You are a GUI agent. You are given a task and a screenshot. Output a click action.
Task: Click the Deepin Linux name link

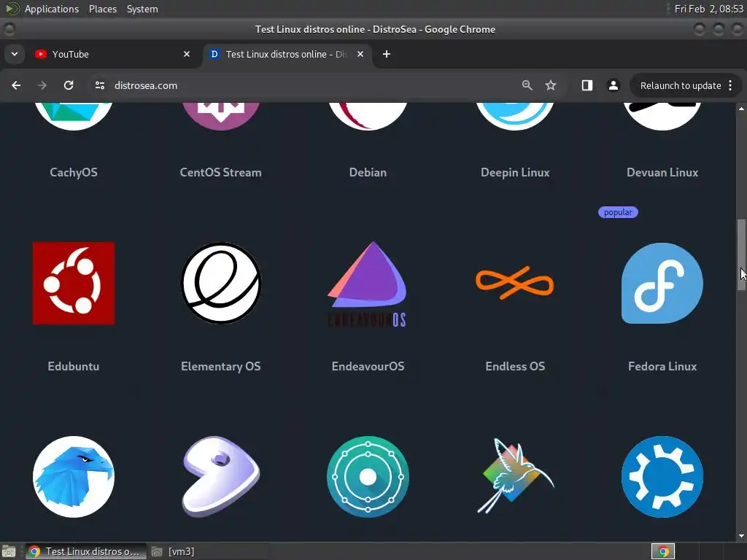(515, 172)
